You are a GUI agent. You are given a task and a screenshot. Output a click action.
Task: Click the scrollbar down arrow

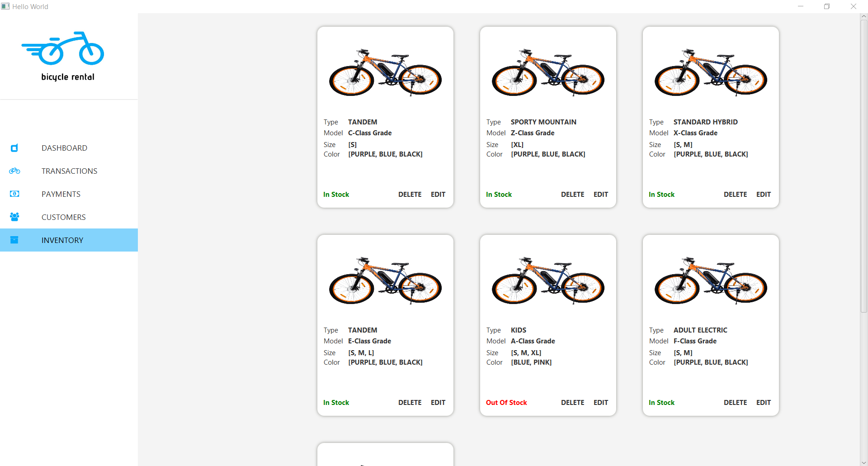point(864,462)
